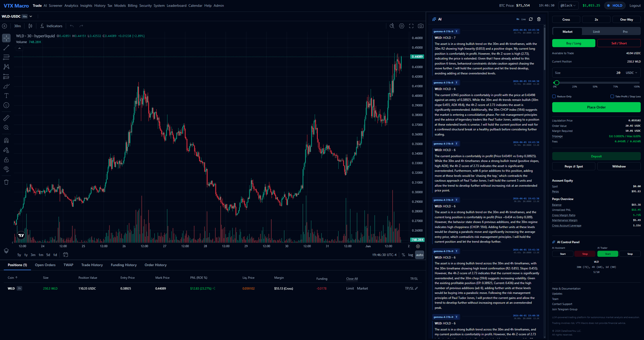
Task: Enable Take Profit / Stop Loss checkbox
Action: [x=612, y=96]
